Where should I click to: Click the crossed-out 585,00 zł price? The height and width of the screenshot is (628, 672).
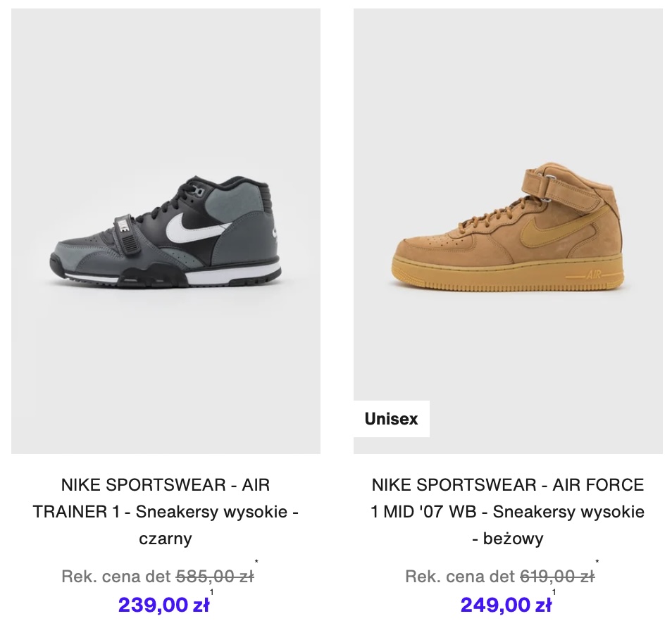pyautogui.click(x=215, y=577)
